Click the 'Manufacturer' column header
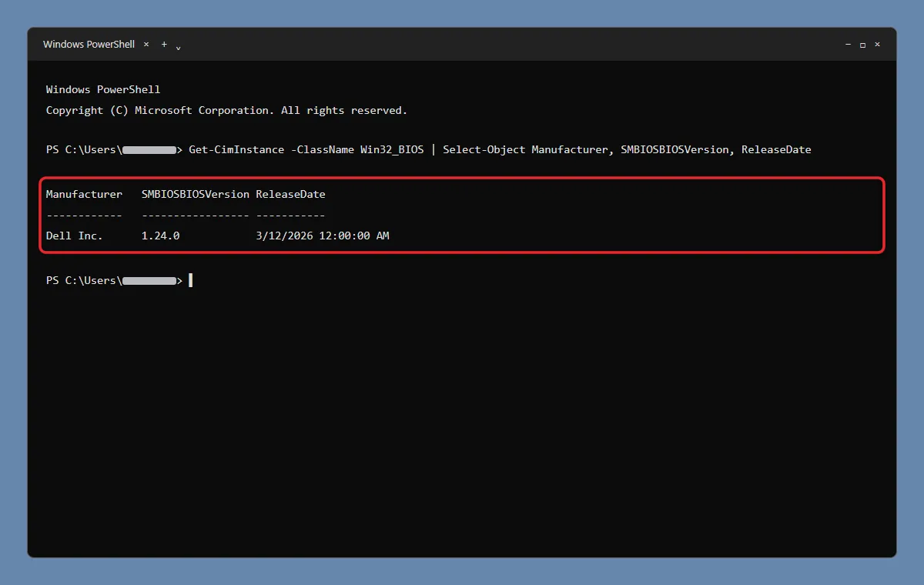This screenshot has height=585, width=924. point(84,194)
